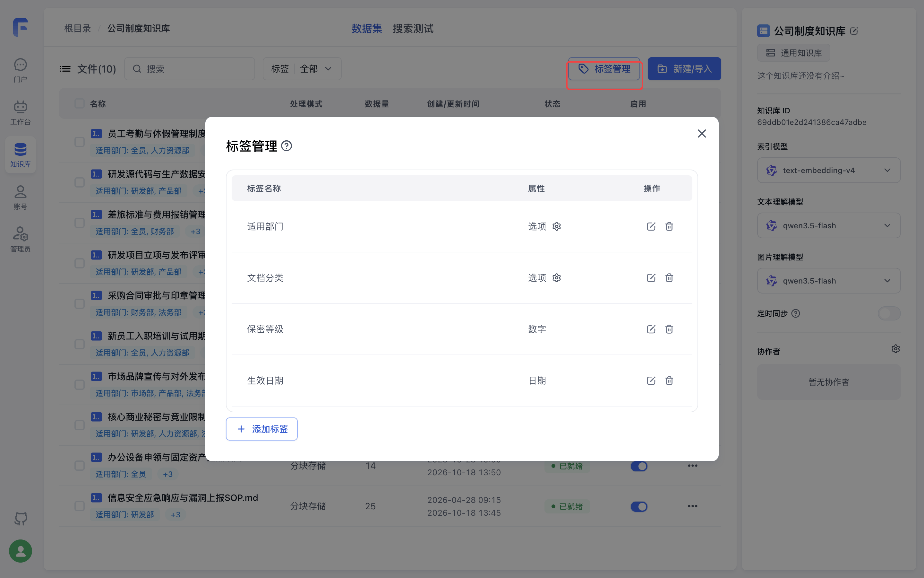Delete the 适用部门 tag
Image resolution: width=924 pixels, height=578 pixels.
click(x=669, y=226)
